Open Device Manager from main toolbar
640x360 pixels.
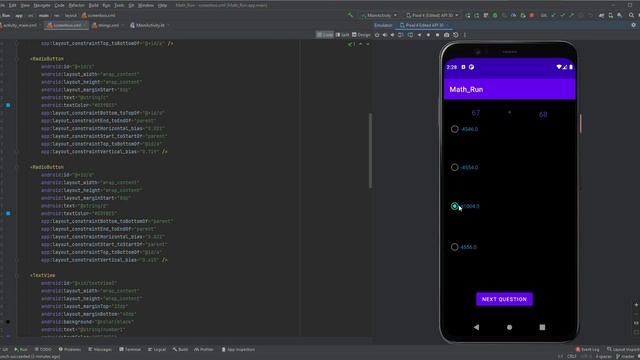click(x=611, y=15)
